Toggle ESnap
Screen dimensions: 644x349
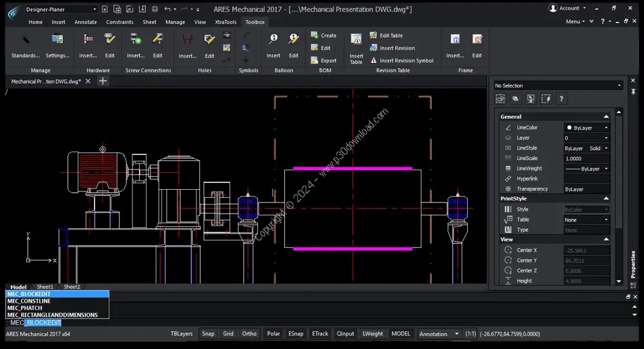point(296,334)
